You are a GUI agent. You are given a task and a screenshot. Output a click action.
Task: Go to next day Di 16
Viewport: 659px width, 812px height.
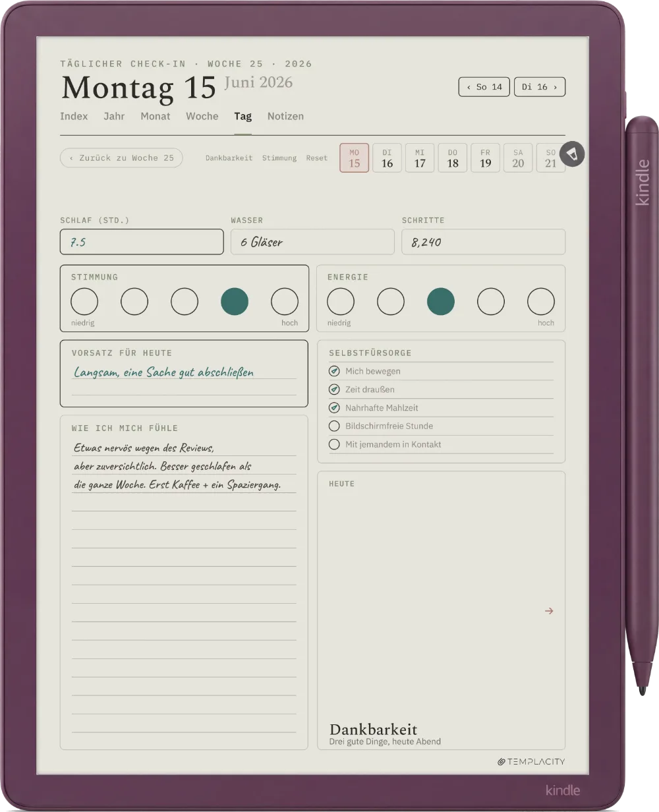pyautogui.click(x=540, y=87)
